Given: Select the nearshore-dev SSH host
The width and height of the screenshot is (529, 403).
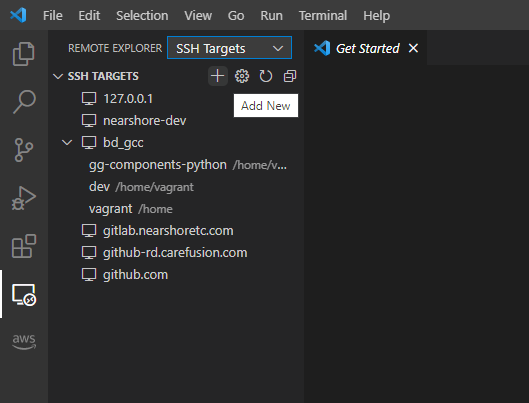Looking at the screenshot, I should click(144, 121).
